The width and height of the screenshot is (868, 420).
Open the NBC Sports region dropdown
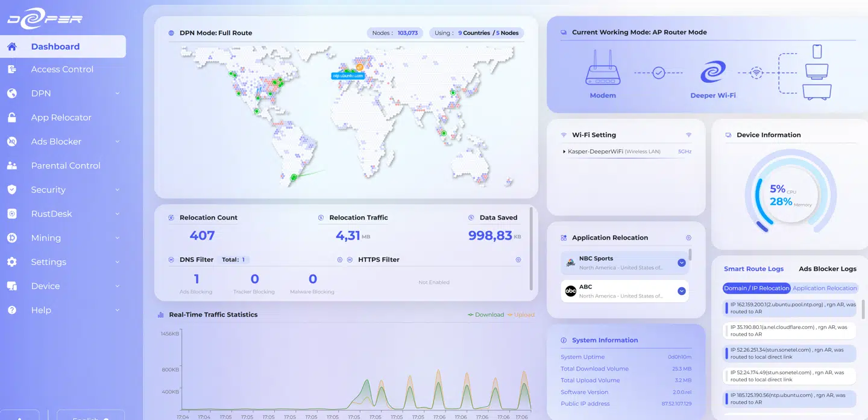682,262
